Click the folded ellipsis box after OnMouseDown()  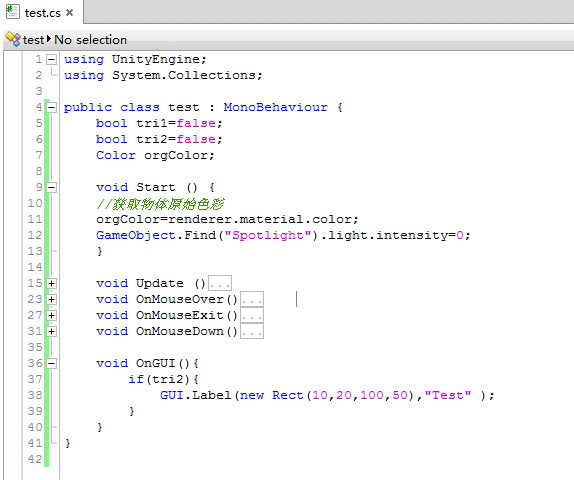click(x=252, y=331)
